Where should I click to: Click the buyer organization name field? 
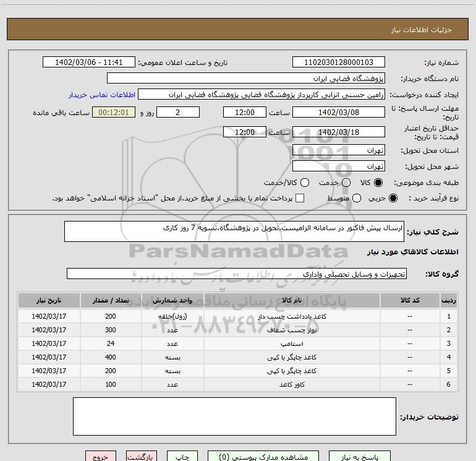(x=246, y=78)
